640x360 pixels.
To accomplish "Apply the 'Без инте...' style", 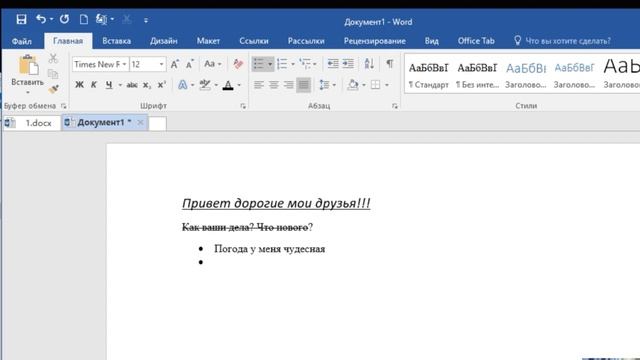I will click(477, 75).
